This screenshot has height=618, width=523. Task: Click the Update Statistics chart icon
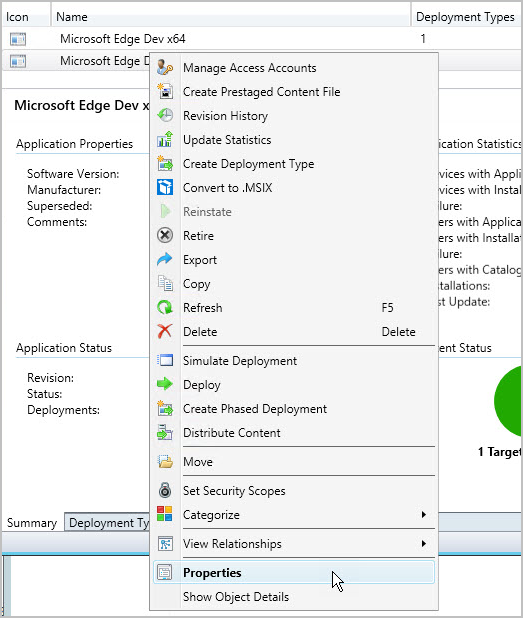tap(165, 140)
